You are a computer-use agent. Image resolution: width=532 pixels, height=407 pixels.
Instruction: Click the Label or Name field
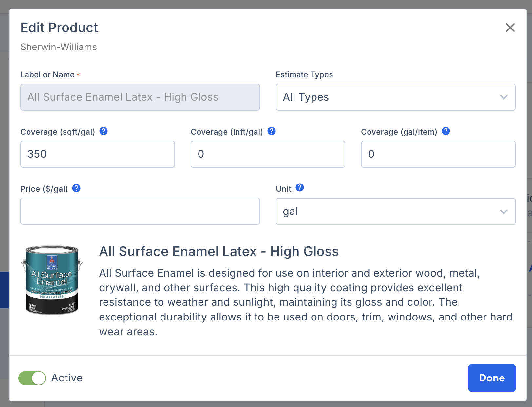(140, 97)
